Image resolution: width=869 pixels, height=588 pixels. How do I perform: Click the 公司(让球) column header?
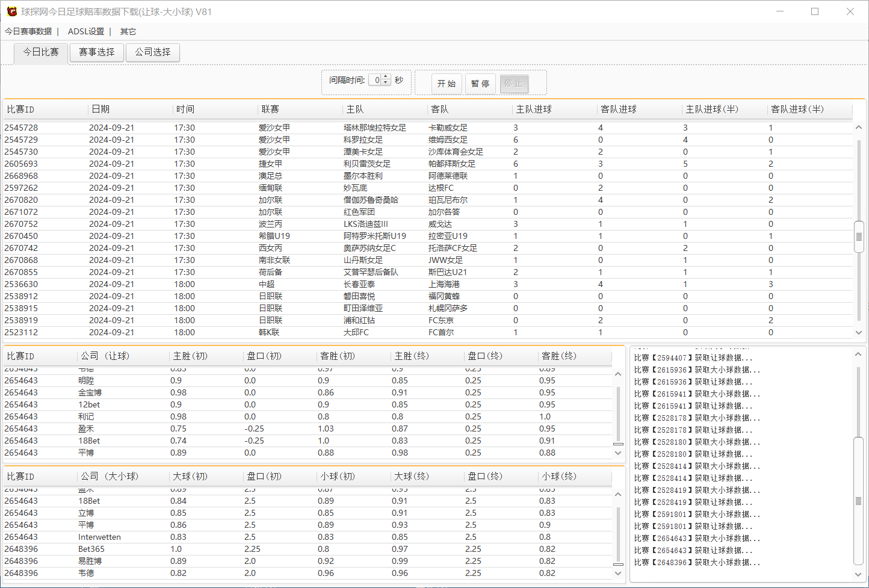123,356
